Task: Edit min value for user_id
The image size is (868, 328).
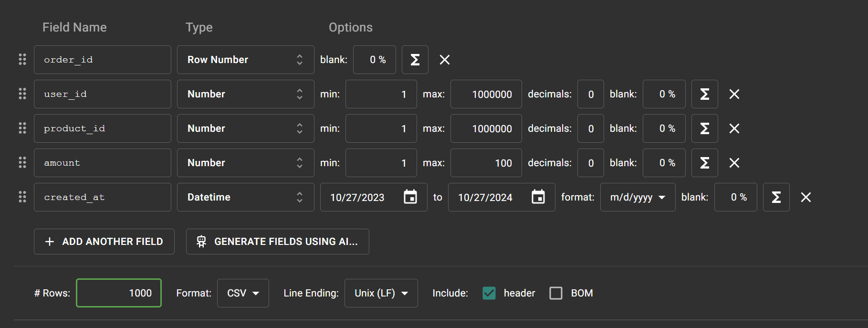Action: coord(381,94)
